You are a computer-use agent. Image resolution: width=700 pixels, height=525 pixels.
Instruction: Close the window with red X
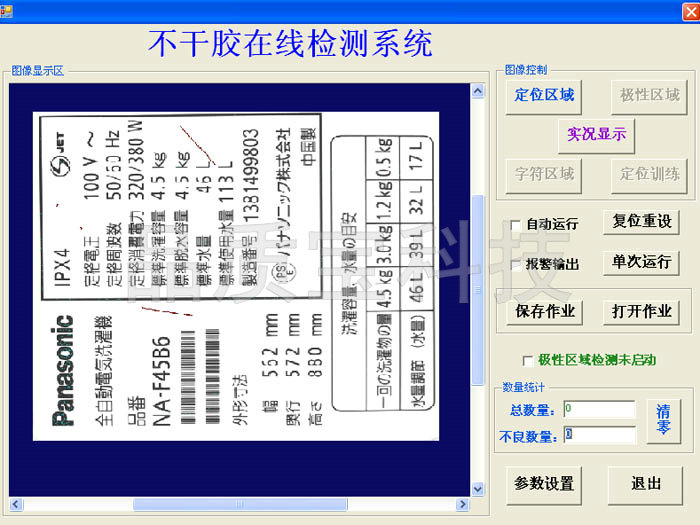tap(691, 12)
